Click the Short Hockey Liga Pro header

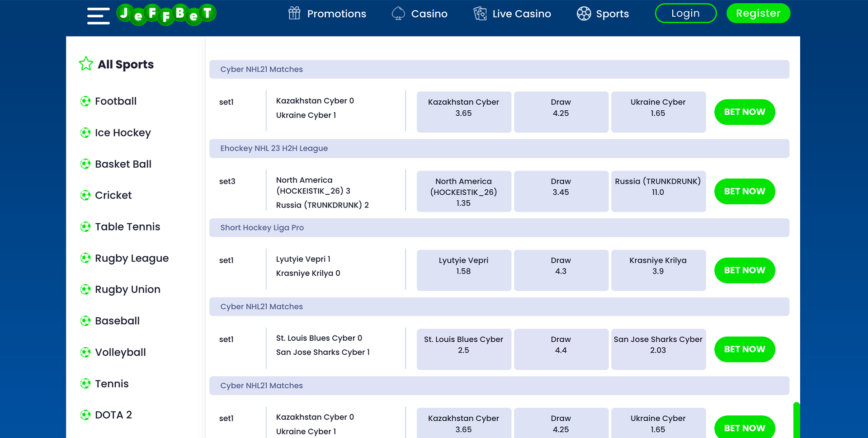[499, 227]
